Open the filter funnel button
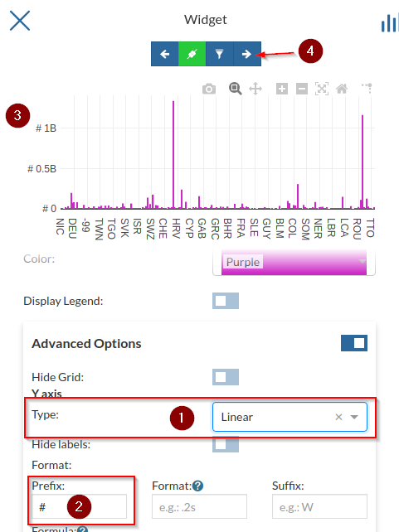399x532 pixels. click(220, 54)
